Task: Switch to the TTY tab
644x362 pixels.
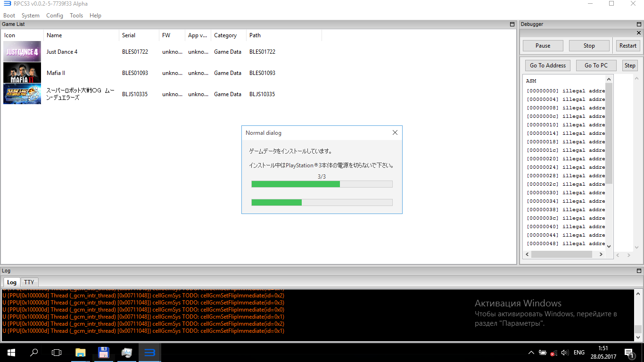Action: pyautogui.click(x=29, y=282)
